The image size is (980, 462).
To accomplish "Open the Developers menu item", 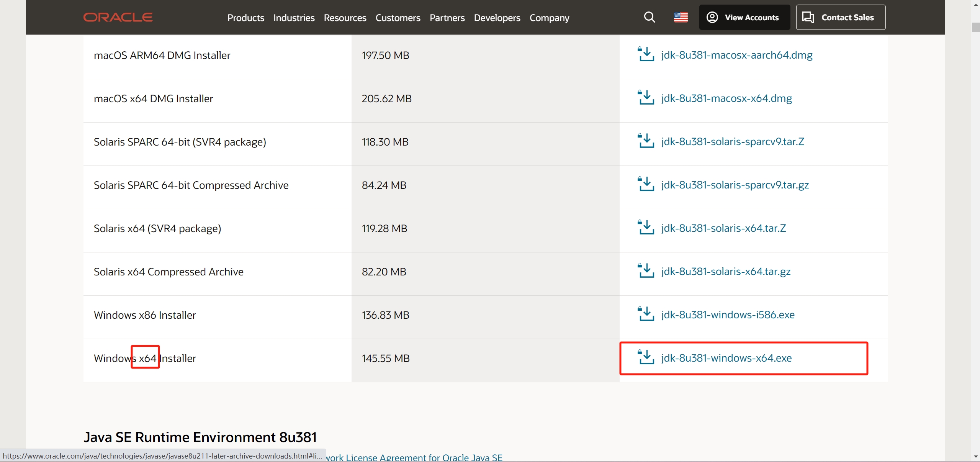I will tap(497, 18).
